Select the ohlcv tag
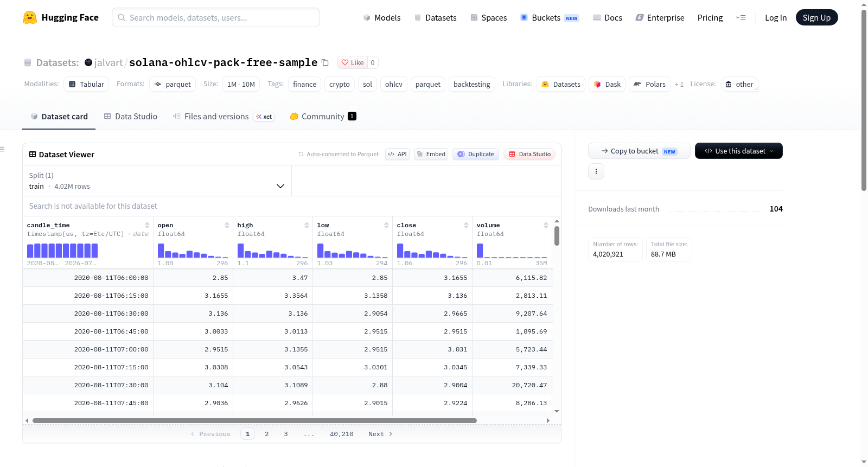The height and width of the screenshot is (467, 868). (394, 84)
